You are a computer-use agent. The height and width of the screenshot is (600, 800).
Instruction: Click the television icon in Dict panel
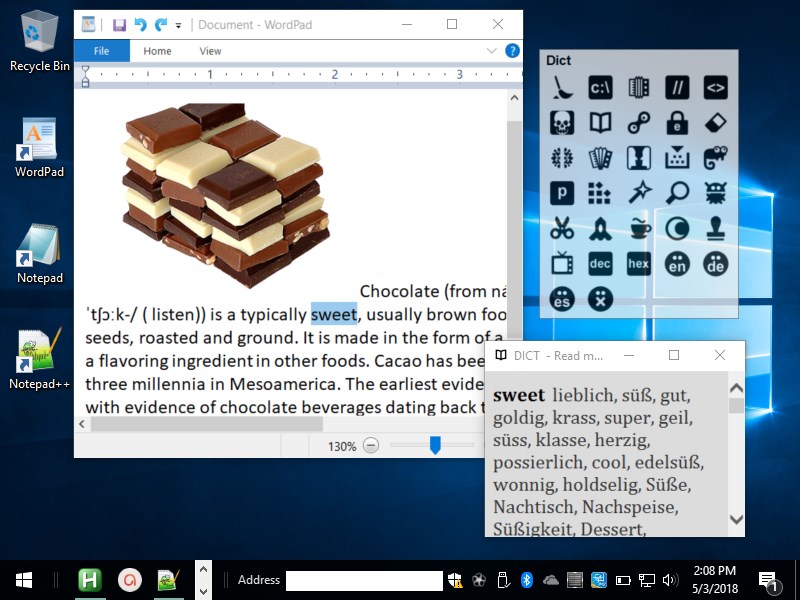tap(562, 264)
